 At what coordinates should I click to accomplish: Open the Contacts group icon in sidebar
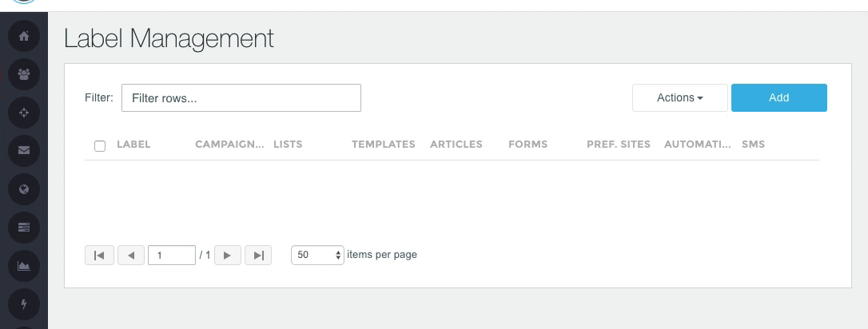tap(24, 74)
